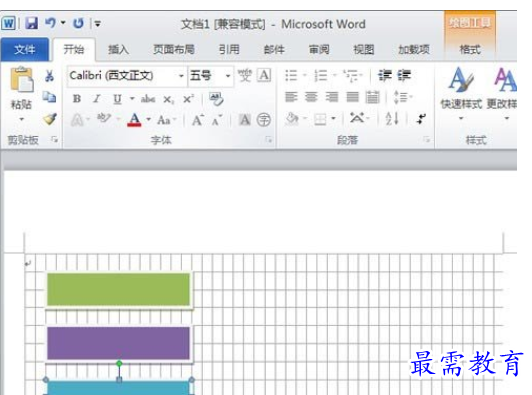Open the 引用 (References) tab
The image size is (532, 395).
(x=229, y=50)
